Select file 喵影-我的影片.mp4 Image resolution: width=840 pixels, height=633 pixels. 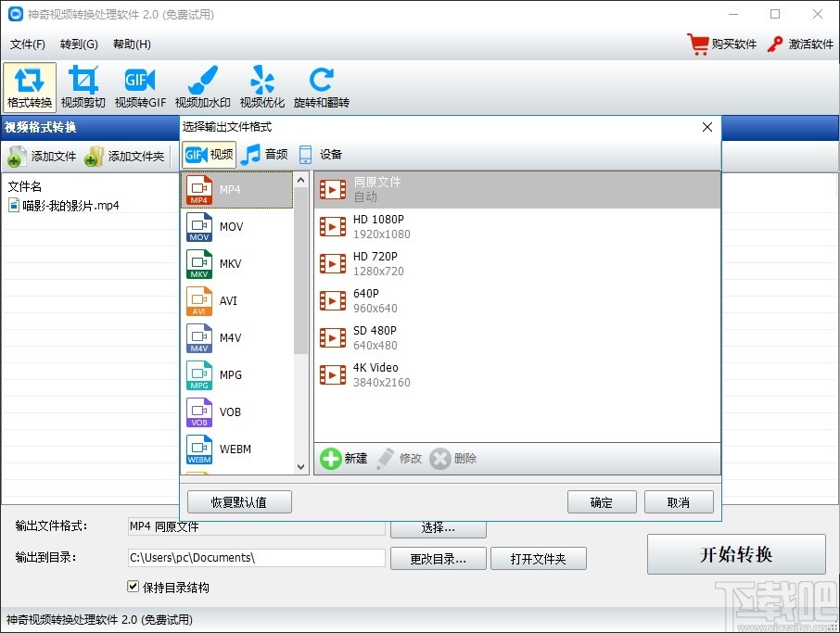point(64,206)
